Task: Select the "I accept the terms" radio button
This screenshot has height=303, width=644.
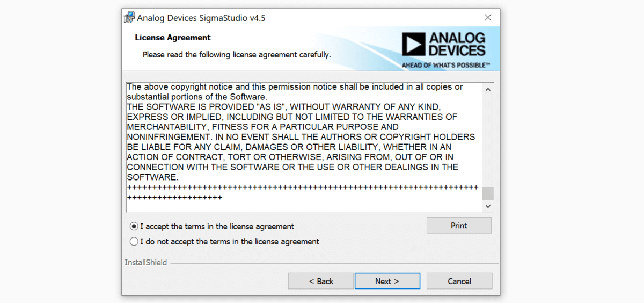Action: (134, 227)
